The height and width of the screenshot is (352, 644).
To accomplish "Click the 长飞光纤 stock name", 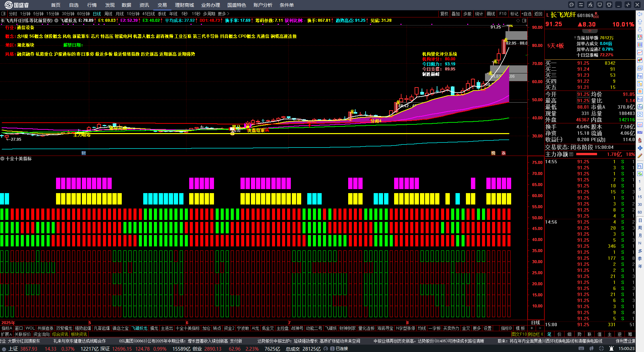I will (x=563, y=15).
